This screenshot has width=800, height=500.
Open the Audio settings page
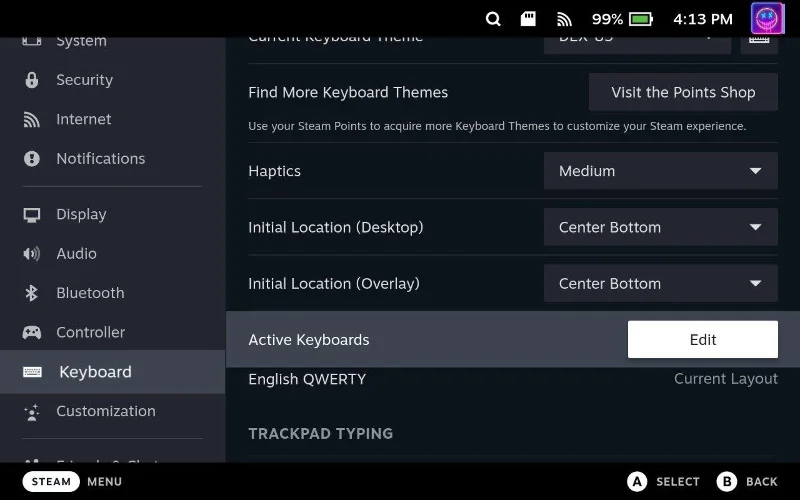[112, 254]
